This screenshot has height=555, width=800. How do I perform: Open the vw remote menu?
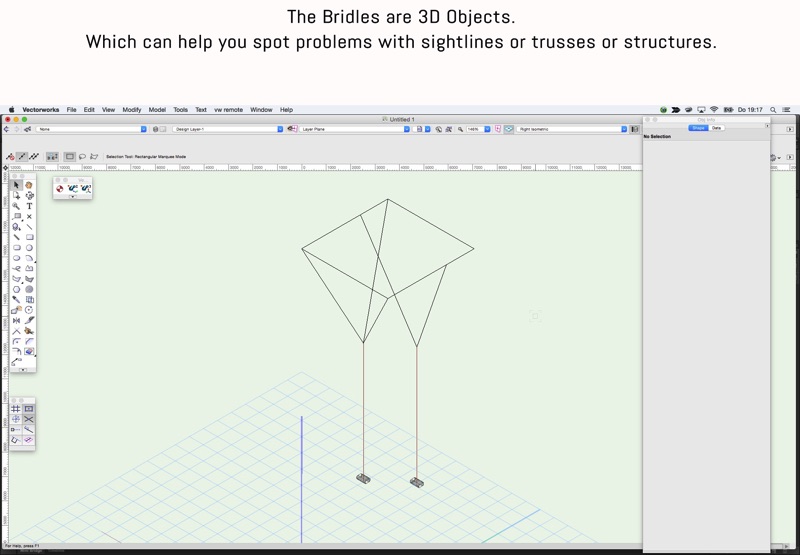tap(228, 110)
